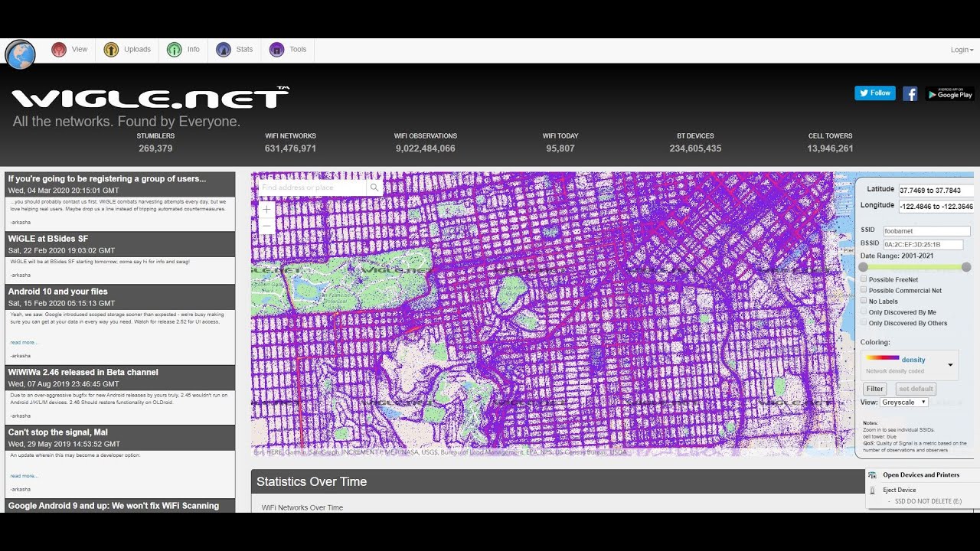Click the Filter button

click(875, 389)
